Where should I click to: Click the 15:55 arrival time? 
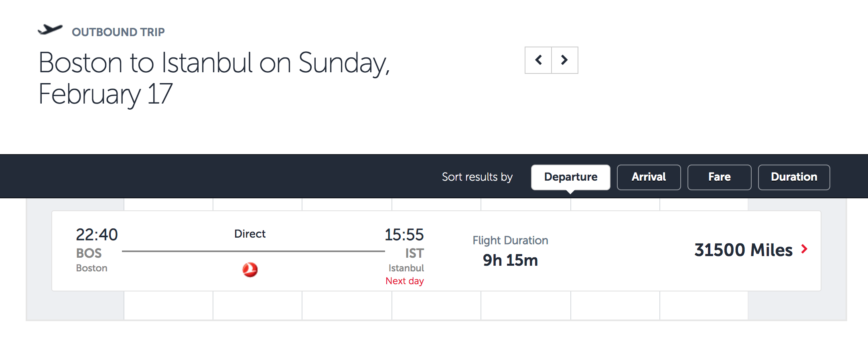coord(404,235)
